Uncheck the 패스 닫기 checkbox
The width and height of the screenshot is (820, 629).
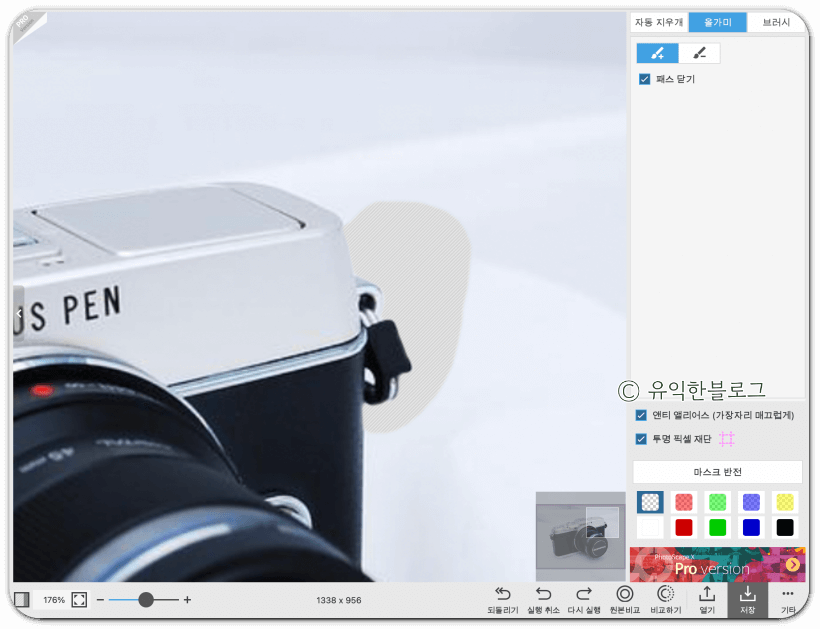pyautogui.click(x=644, y=79)
